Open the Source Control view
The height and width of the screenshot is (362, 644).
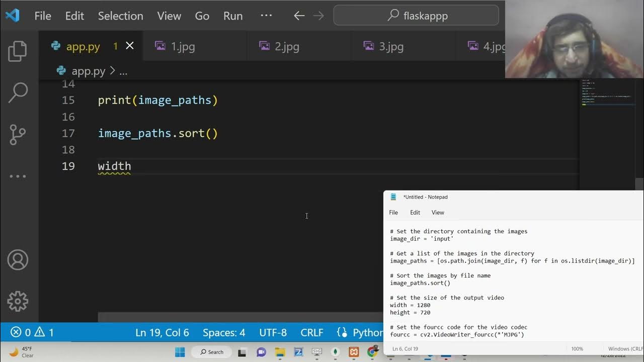coord(18,134)
